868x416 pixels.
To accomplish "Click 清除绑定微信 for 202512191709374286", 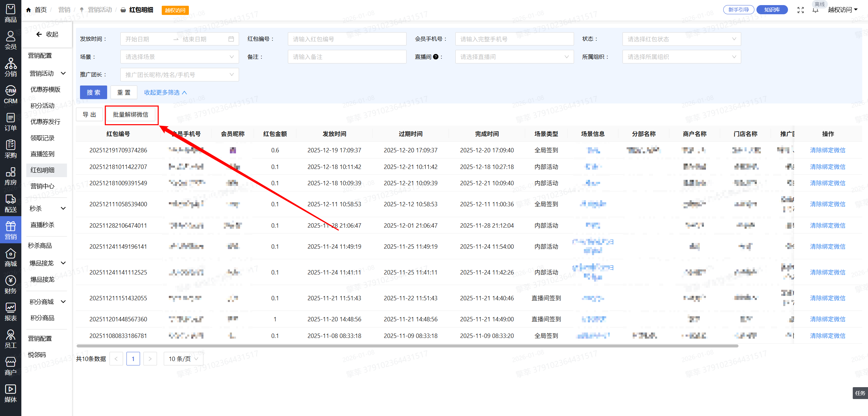I will coord(827,150).
